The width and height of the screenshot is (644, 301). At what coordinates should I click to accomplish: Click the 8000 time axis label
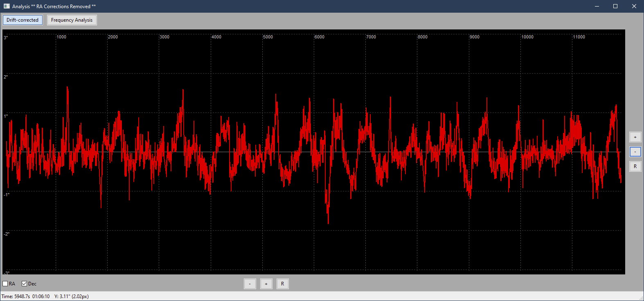[423, 37]
